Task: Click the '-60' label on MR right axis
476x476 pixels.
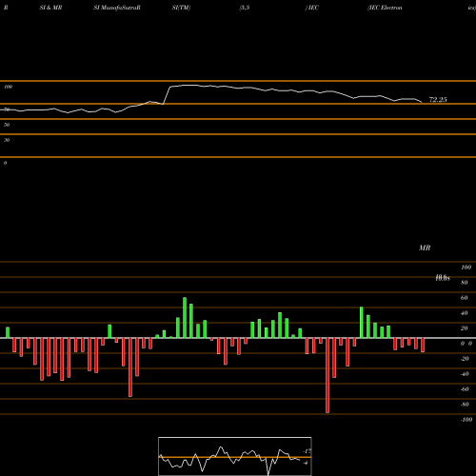Action: [x=465, y=389]
